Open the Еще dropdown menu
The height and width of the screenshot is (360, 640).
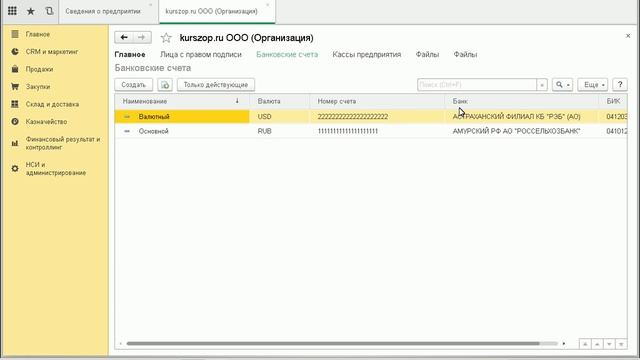[593, 85]
